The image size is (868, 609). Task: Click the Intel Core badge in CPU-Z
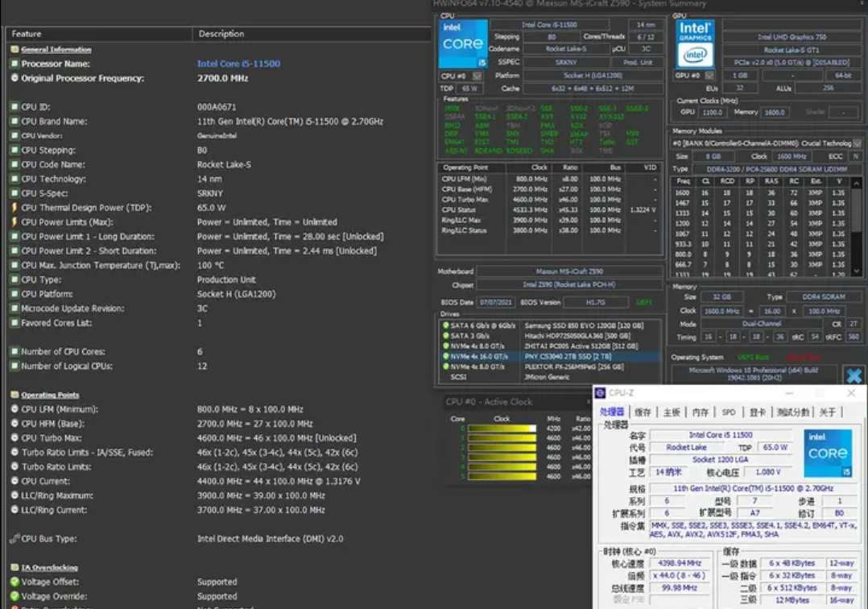(x=828, y=453)
